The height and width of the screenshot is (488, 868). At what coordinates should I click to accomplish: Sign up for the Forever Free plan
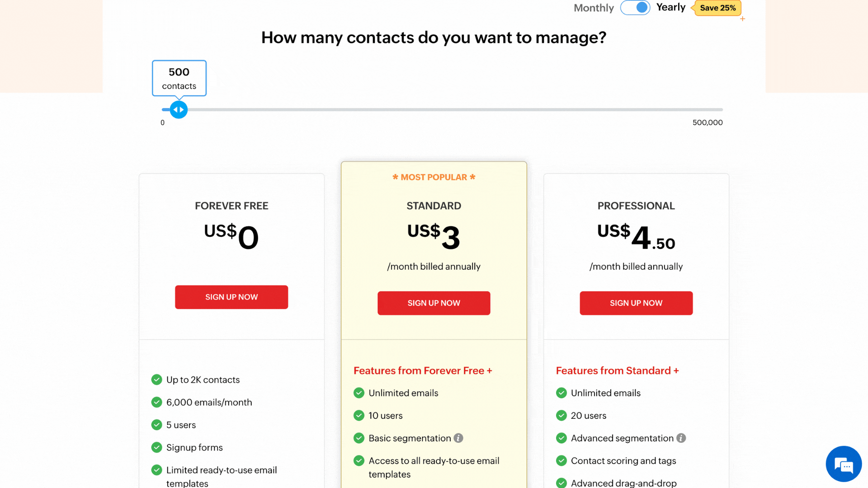[231, 297]
